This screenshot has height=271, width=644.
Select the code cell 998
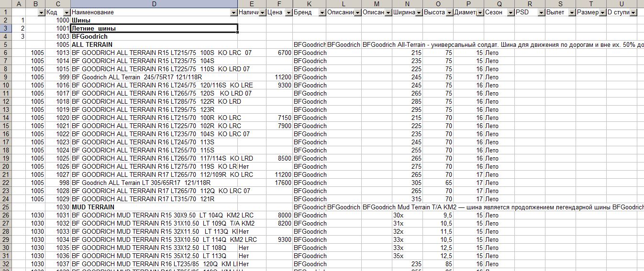(x=58, y=183)
